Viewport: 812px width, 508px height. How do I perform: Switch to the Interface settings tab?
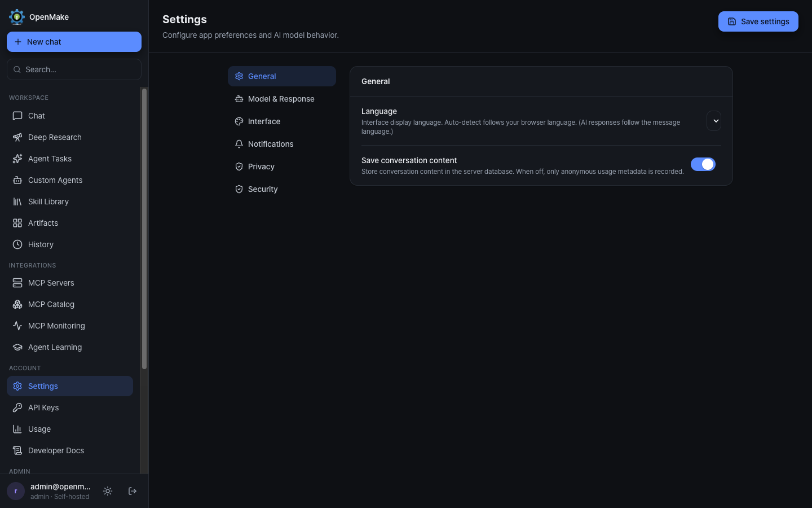[x=282, y=121]
